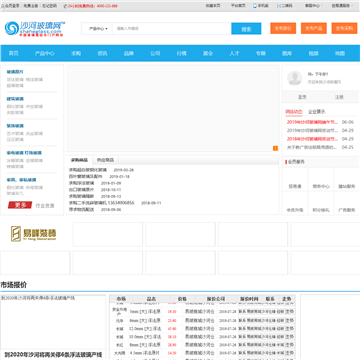Expand the 客服中心 dropdown in top bar
The image size is (360, 360).
pos(313,6)
